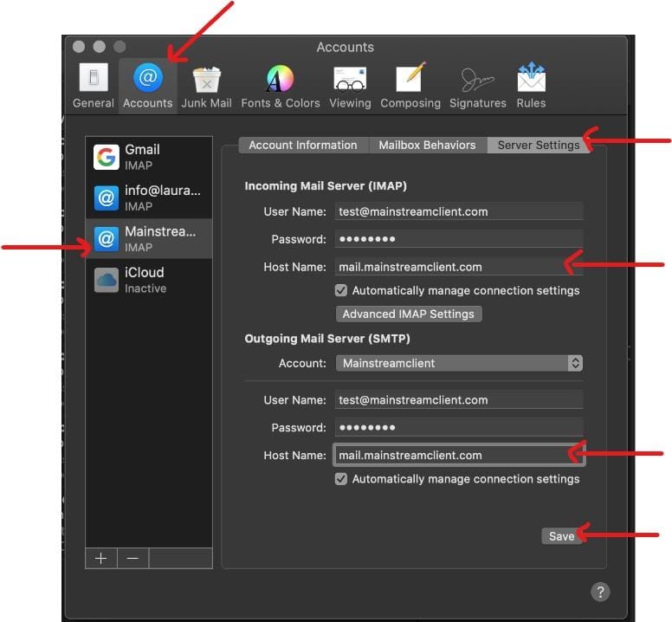Viewport: 672px width, 622px height.
Task: Click the outgoing SMTP Password field
Action: click(x=459, y=427)
